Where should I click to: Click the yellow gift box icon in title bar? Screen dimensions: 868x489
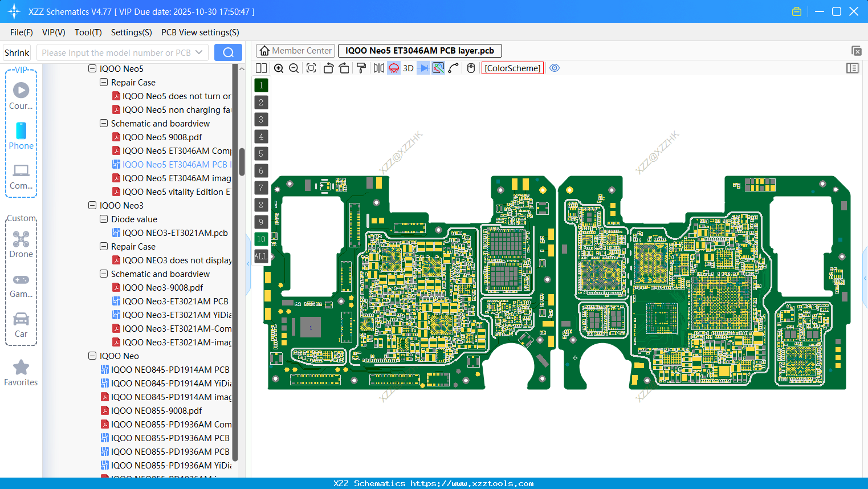click(x=797, y=11)
